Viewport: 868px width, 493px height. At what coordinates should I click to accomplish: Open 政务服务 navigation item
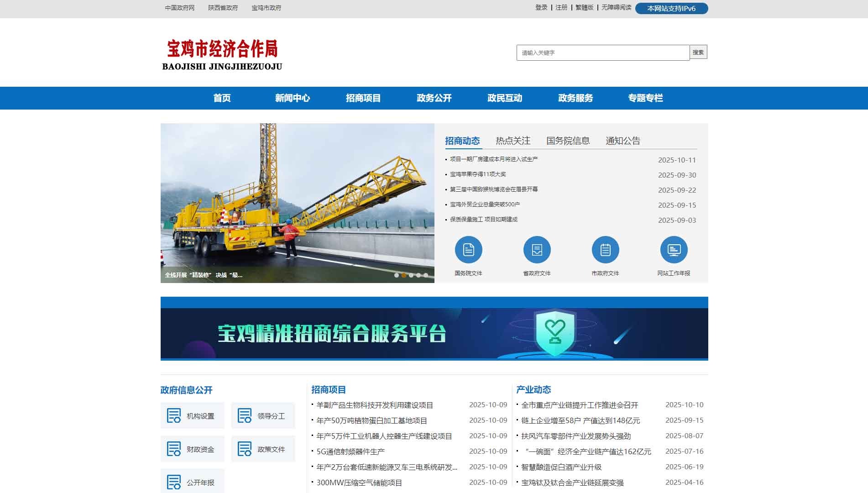[575, 98]
